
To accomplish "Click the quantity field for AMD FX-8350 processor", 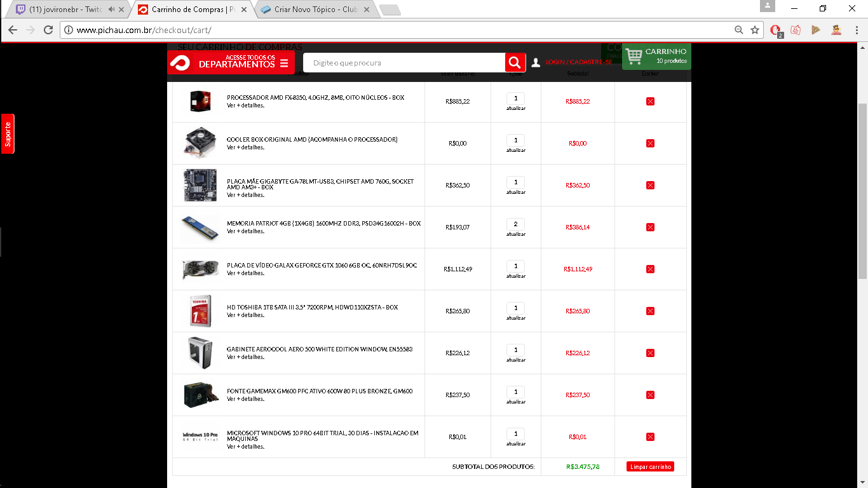I will (x=516, y=98).
